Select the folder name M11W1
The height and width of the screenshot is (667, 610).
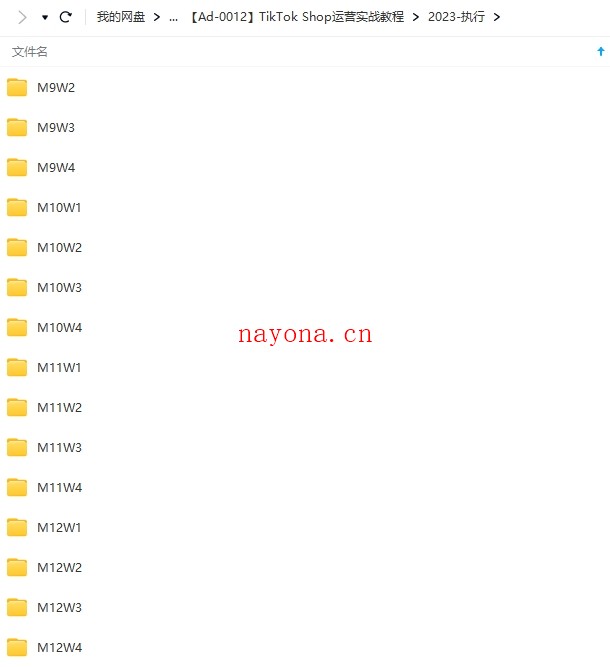(59, 368)
